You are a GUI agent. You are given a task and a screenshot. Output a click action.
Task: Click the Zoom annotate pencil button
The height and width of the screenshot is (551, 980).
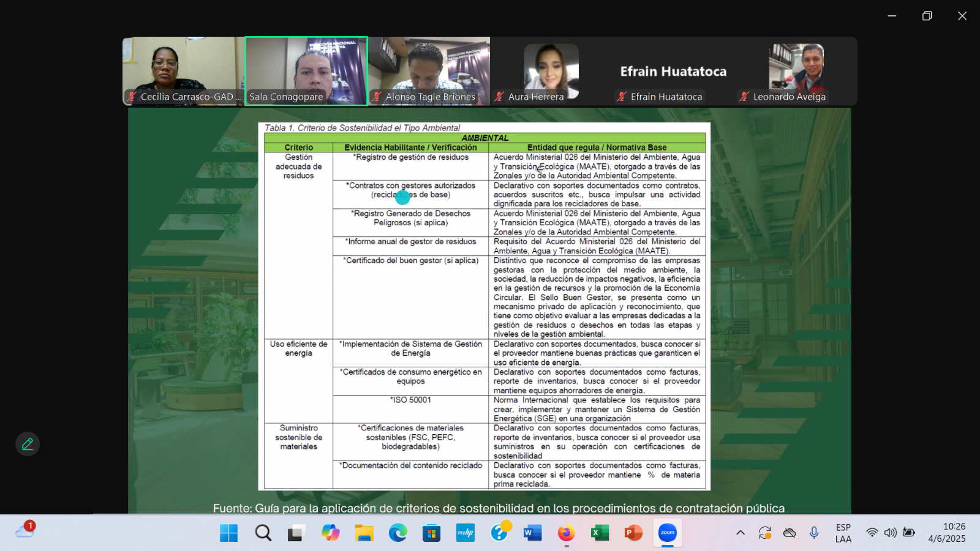28,444
